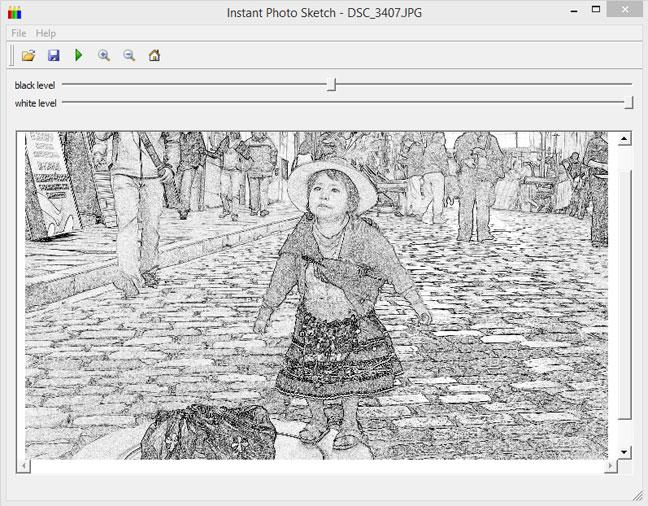Click the horizontal scrollbar right arrow
The width and height of the screenshot is (648, 506).
(610, 466)
